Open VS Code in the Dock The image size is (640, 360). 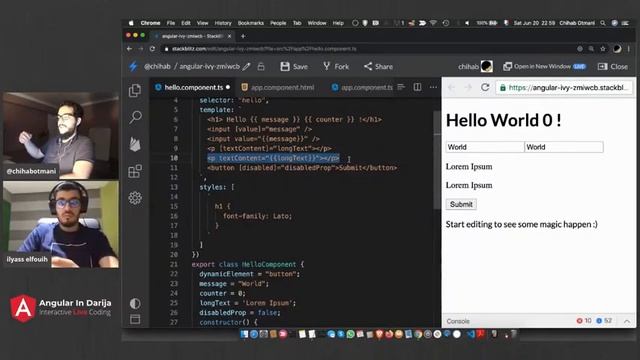471,334
